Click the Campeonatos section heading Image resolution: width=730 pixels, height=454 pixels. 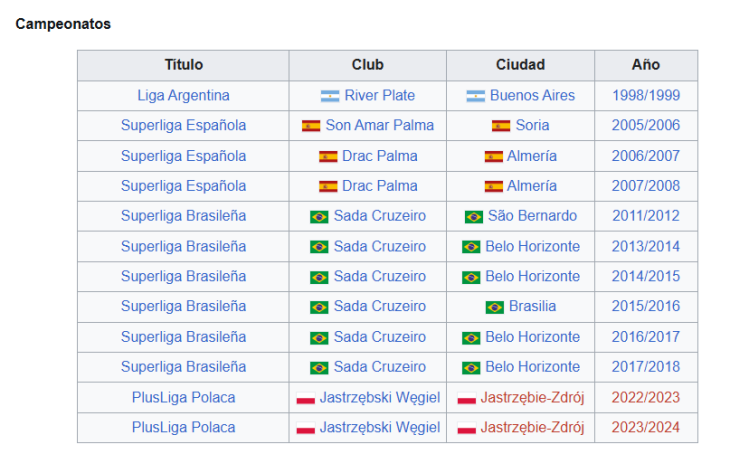pyautogui.click(x=63, y=24)
